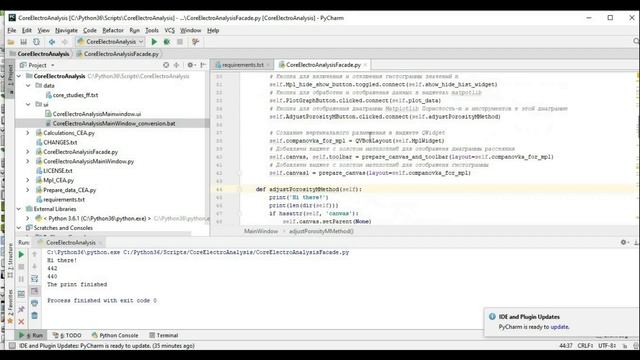This screenshot has height=360, width=640.
Task: Open the run configuration dropdown CoreElectroAnalysis
Action: [110, 42]
